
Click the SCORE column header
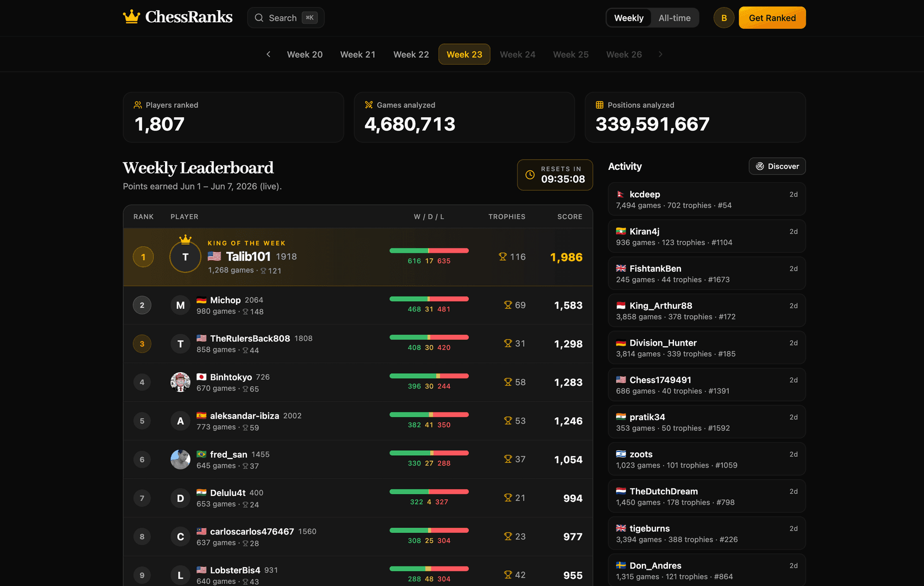(x=570, y=216)
